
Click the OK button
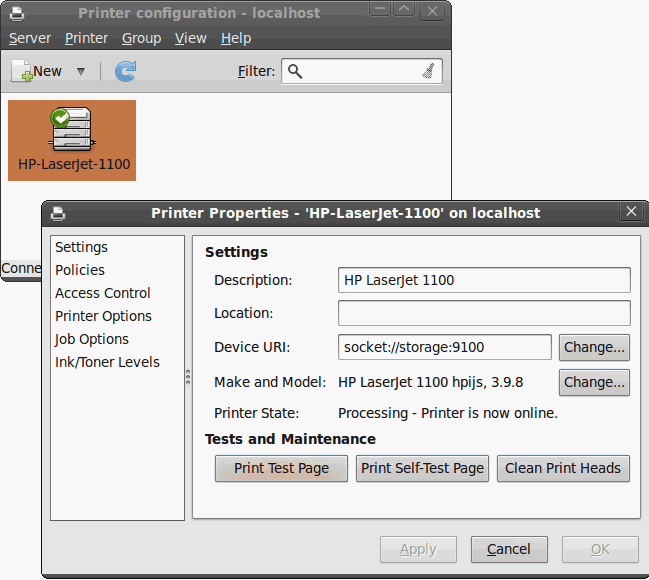[x=600, y=549]
